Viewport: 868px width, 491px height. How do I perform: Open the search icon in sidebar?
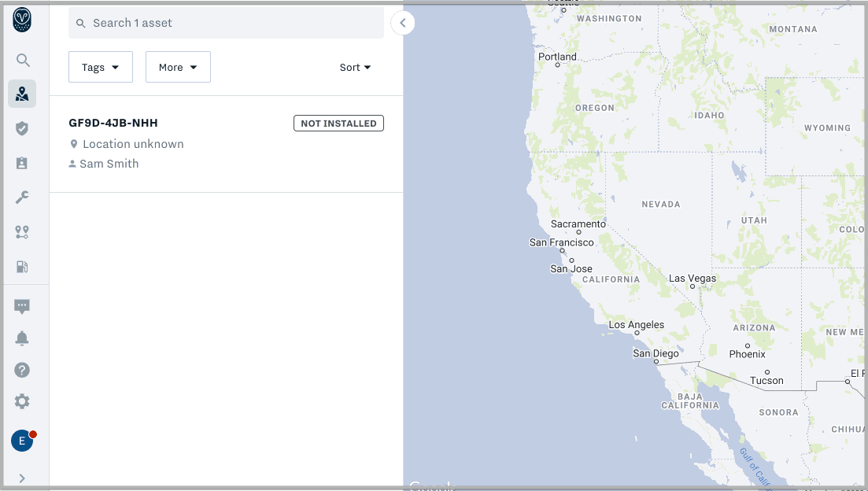[23, 60]
